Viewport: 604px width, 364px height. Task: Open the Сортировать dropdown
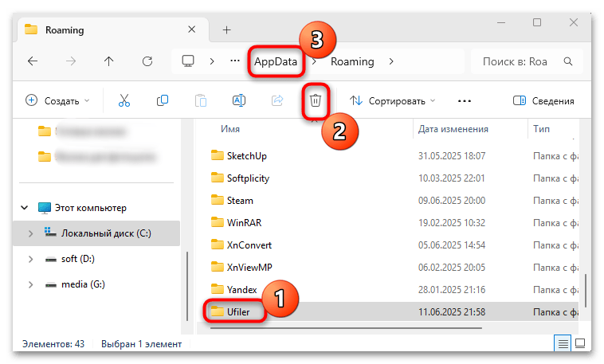[393, 101]
